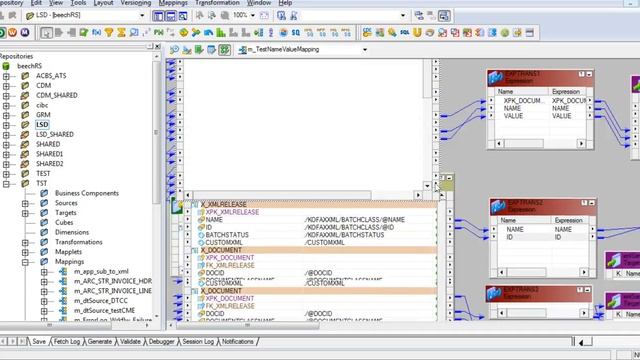Click the yellow diamond transformation icon
640x360 pixels.
184,33
